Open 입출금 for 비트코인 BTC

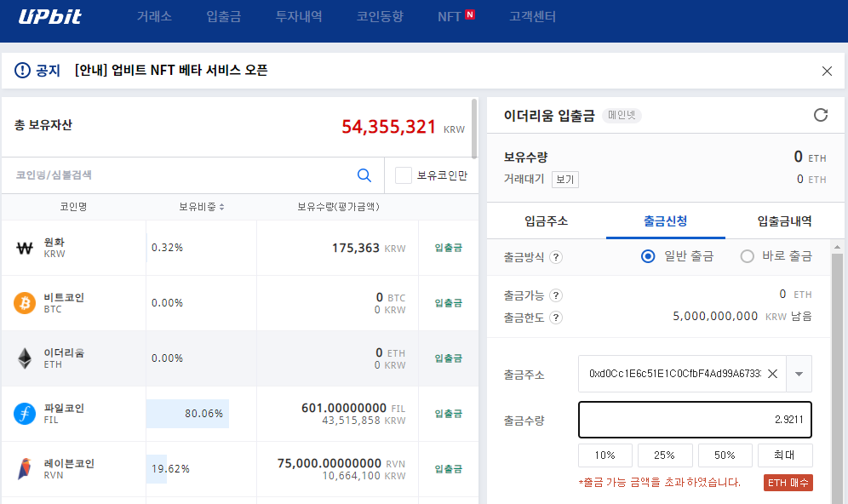click(449, 303)
